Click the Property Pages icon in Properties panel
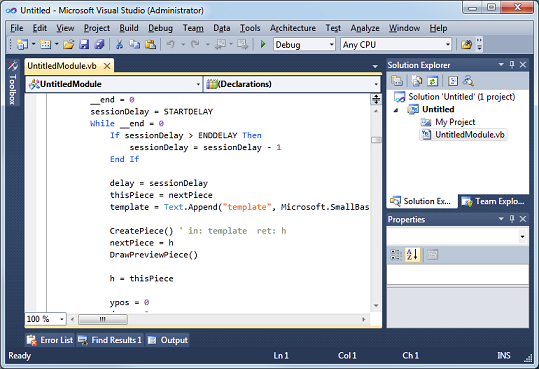539x369 pixels. click(x=432, y=255)
